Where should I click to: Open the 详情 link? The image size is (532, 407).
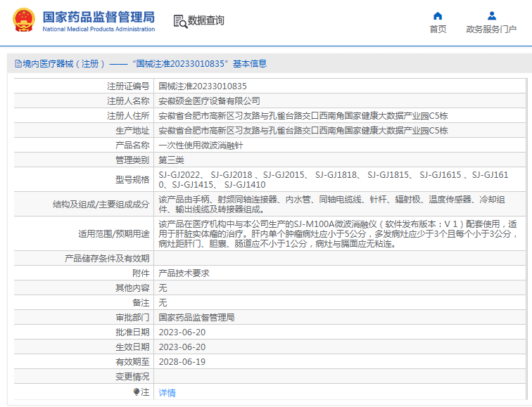[x=167, y=393]
